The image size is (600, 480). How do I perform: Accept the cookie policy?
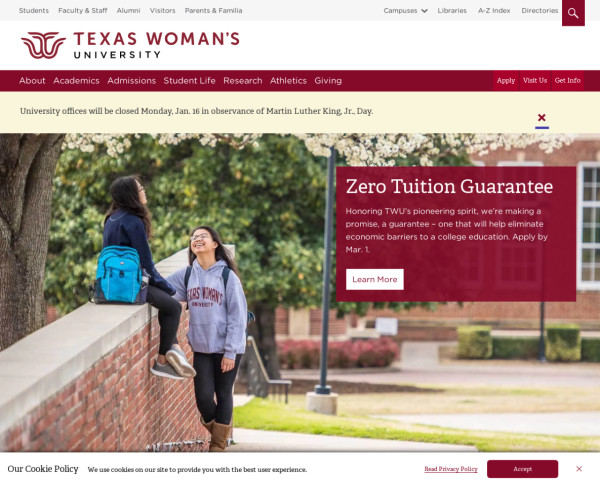522,469
